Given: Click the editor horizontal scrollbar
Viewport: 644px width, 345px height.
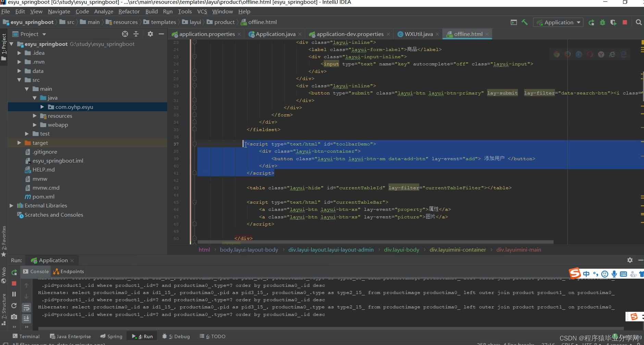Looking at the screenshot, I should click(x=375, y=242).
